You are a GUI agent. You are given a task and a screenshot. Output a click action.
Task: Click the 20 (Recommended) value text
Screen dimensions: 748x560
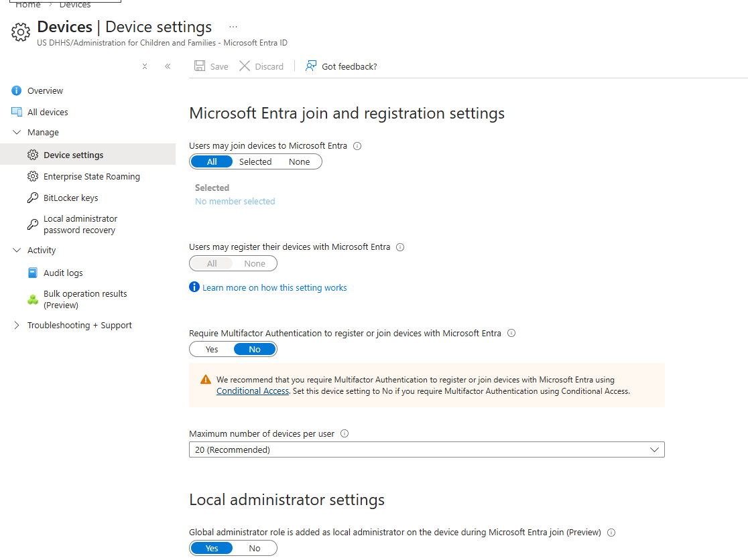pos(233,449)
